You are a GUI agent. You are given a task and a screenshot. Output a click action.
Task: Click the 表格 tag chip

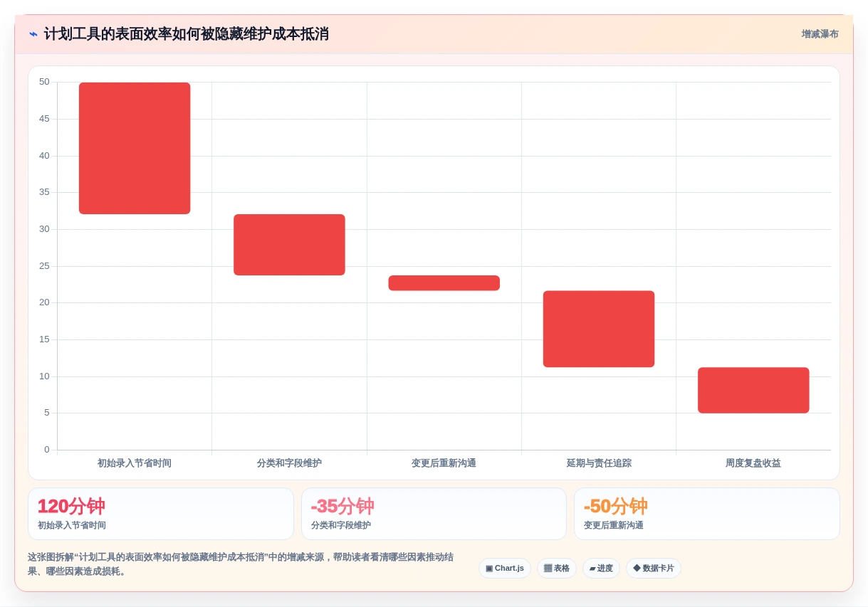(x=557, y=569)
